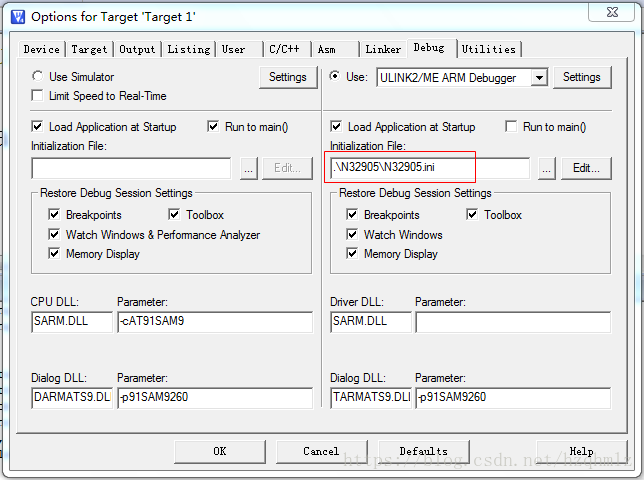Cancel the options dialog
The height and width of the screenshot is (480, 644).
pyautogui.click(x=321, y=452)
